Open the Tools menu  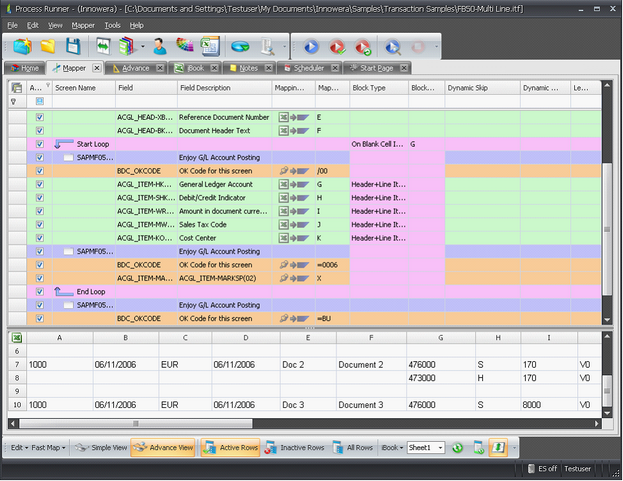[x=112, y=24]
